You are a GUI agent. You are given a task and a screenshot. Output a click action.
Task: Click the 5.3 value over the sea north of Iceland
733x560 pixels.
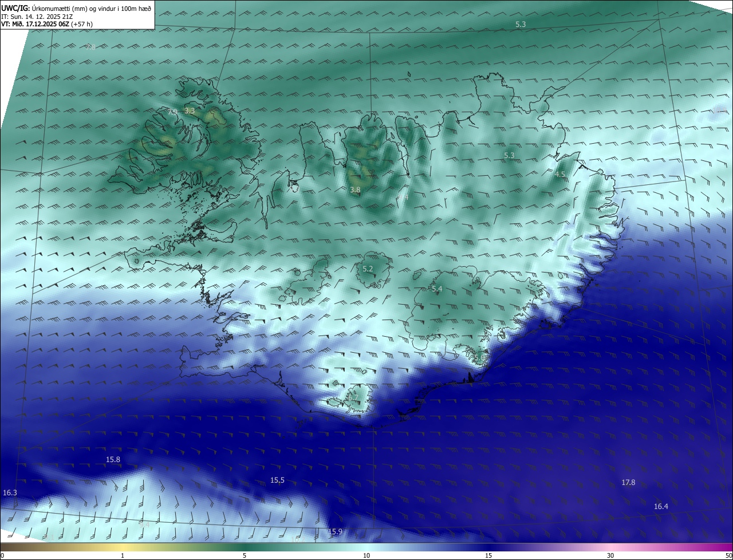pos(521,24)
